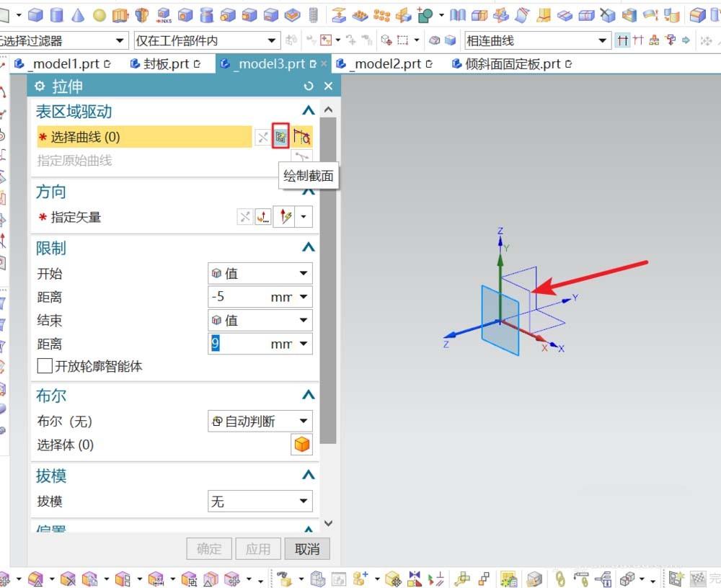Click the reverse direction icon in 方向 group
This screenshot has height=588, width=721.
245,216
